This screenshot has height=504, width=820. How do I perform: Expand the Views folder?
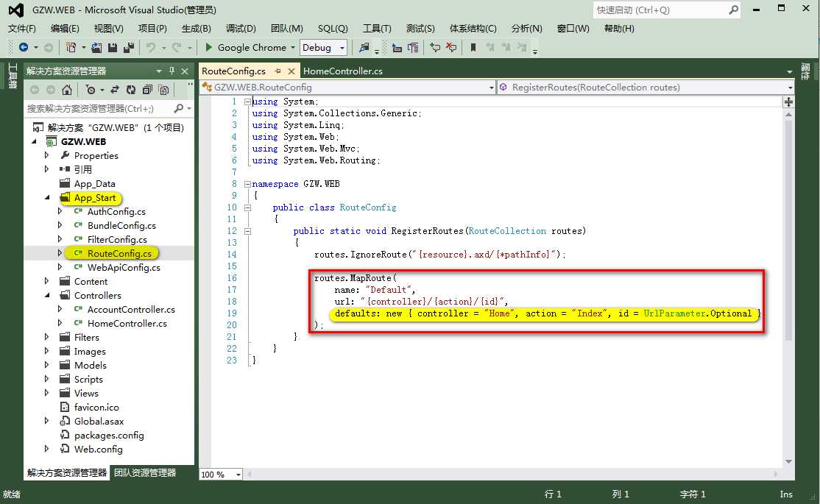(x=46, y=393)
